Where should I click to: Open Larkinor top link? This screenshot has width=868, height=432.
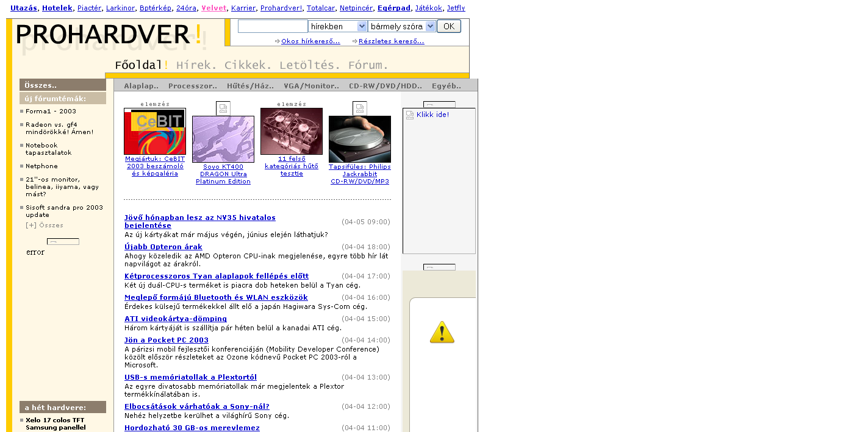tap(120, 8)
